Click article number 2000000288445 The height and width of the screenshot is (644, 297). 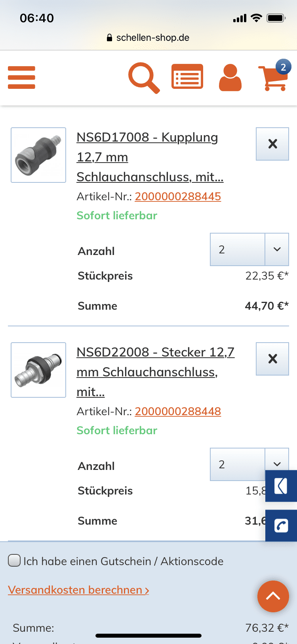click(178, 196)
